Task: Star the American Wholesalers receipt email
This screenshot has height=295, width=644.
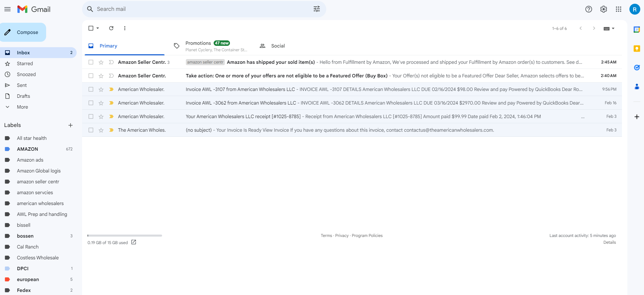Action: coord(101,116)
